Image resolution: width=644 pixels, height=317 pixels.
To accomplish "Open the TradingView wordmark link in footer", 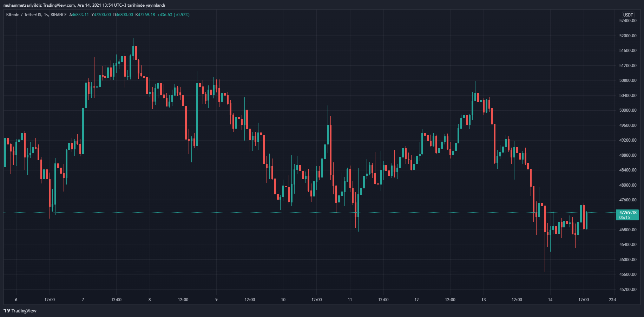I will (x=24, y=311).
